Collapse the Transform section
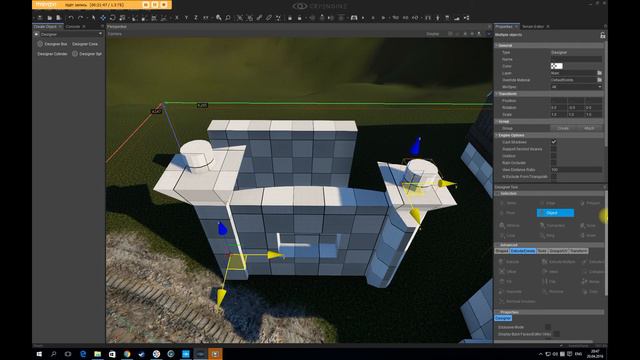 point(549,93)
